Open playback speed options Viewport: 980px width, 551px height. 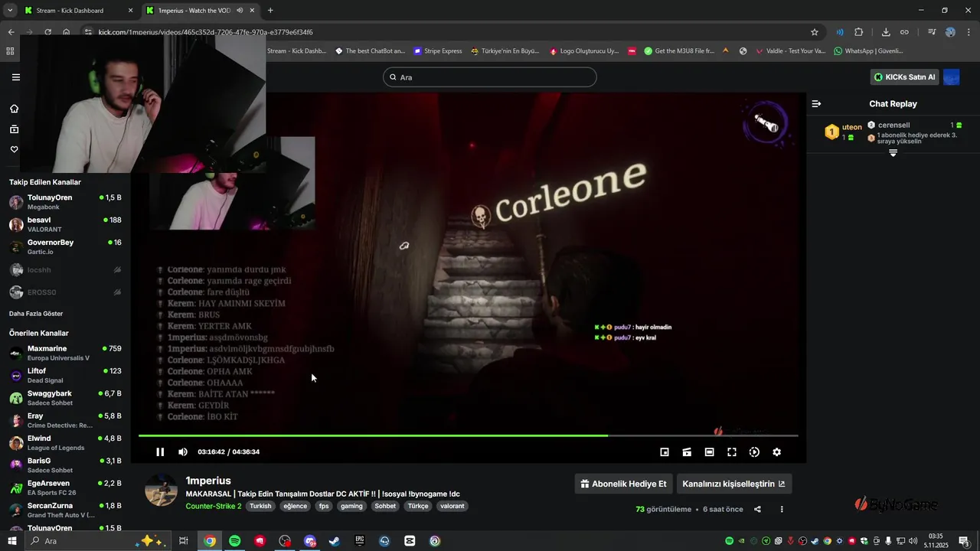click(x=754, y=452)
